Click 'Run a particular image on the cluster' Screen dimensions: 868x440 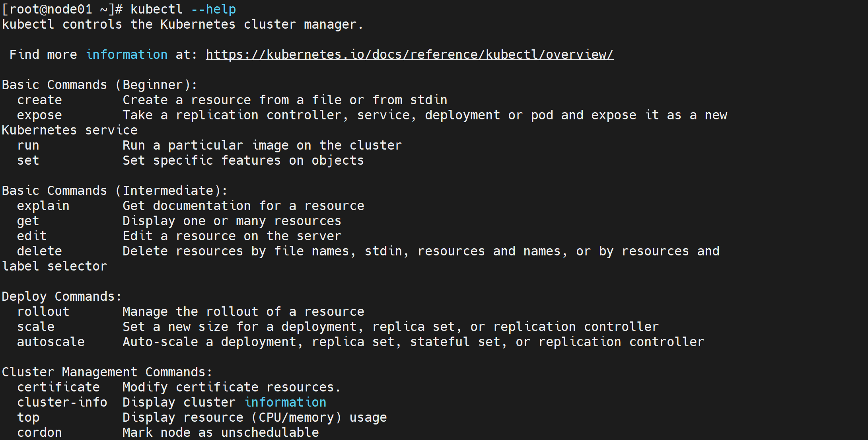(x=262, y=145)
